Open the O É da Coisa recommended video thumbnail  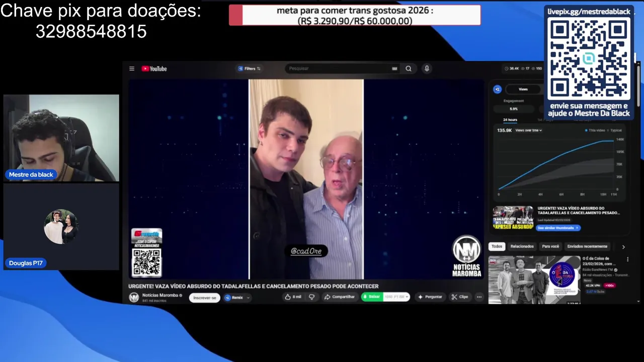click(x=534, y=280)
